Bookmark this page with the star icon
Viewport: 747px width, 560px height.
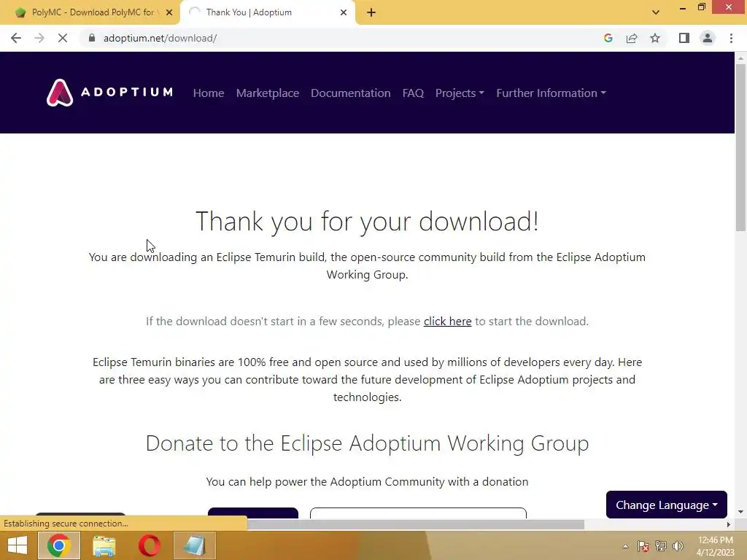point(655,38)
